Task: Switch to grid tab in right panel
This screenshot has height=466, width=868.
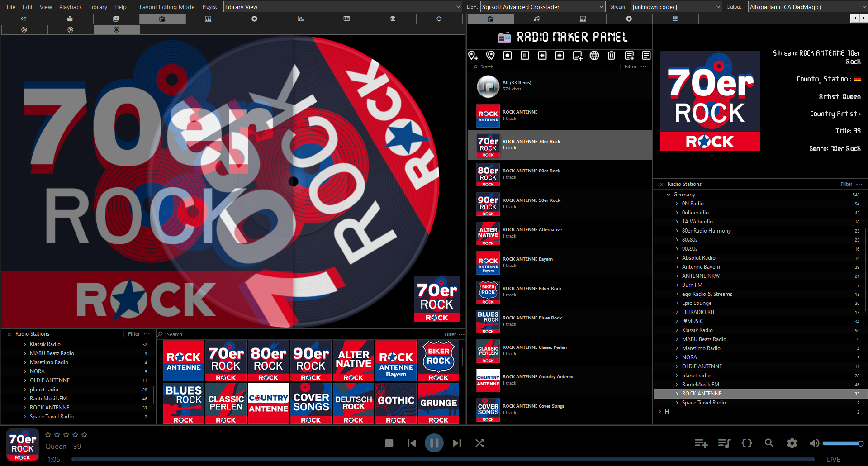Action: click(x=675, y=19)
